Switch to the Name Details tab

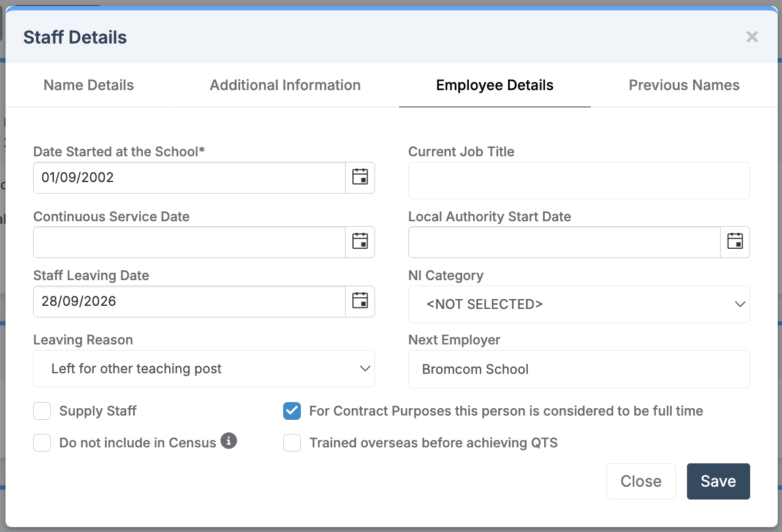pyautogui.click(x=89, y=85)
